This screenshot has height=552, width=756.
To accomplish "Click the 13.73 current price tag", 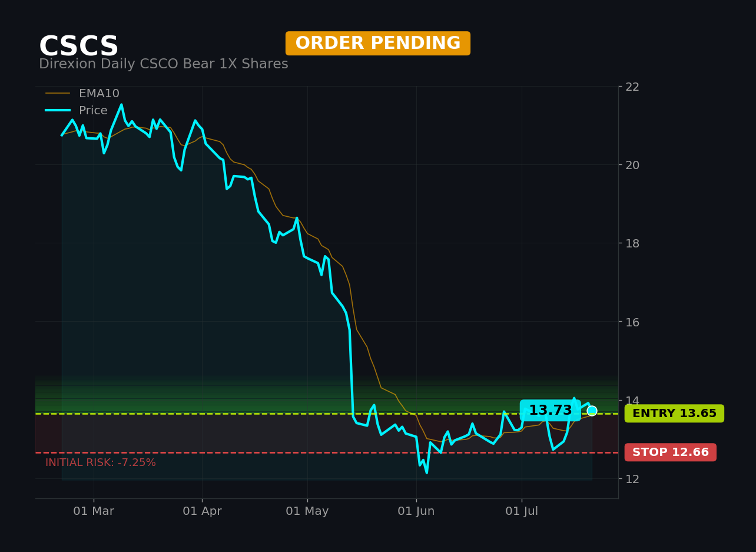I will (x=551, y=411).
